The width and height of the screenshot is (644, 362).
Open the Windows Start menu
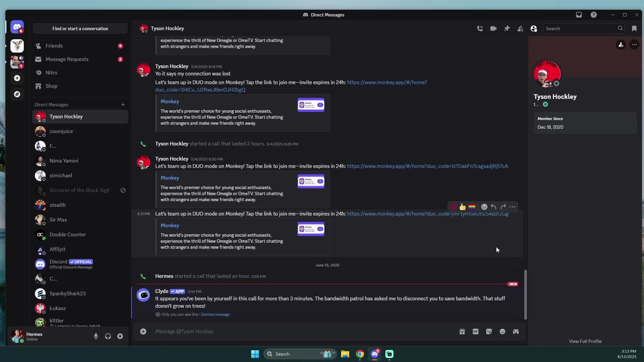click(x=255, y=354)
